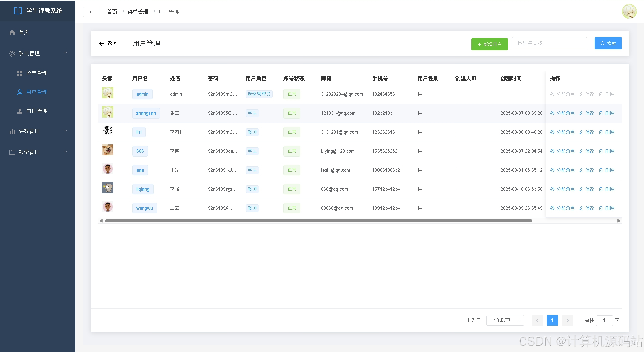644x352 pixels.
Task: Click the 修改 pencil icon in admin row
Action: pos(581,94)
